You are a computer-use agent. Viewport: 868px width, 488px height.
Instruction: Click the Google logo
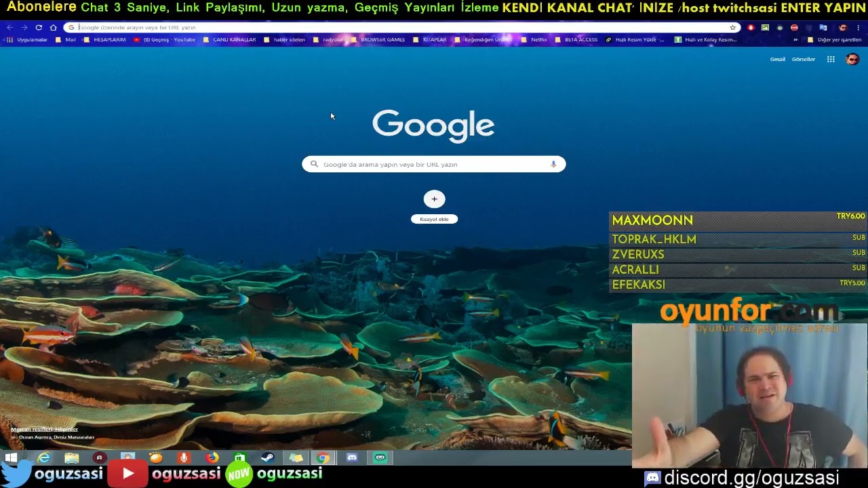[433, 125]
